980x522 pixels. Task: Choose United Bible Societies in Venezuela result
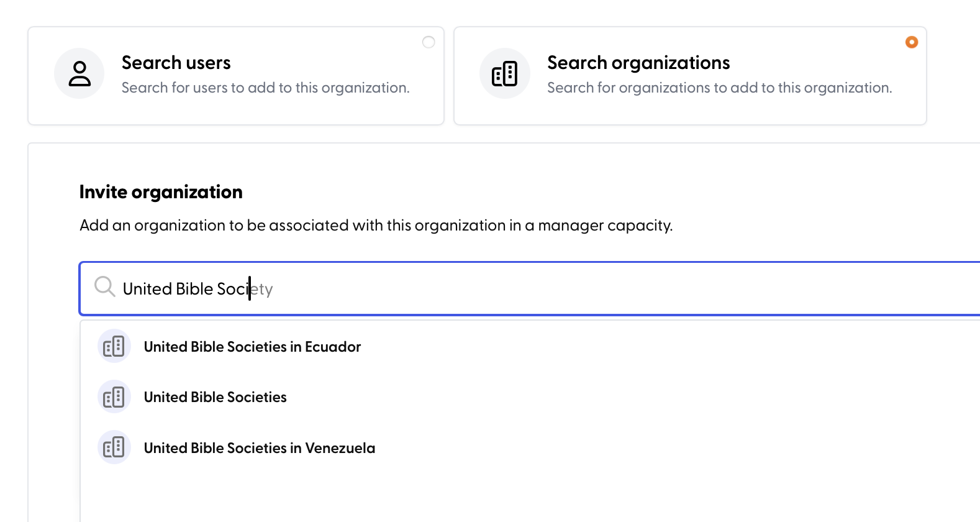[x=530, y=447]
